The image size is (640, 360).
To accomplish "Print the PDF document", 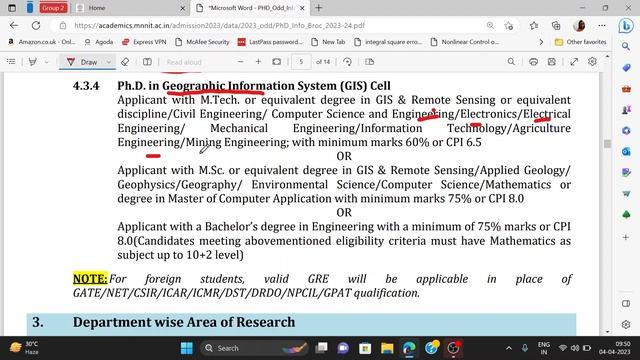I will click(533, 62).
